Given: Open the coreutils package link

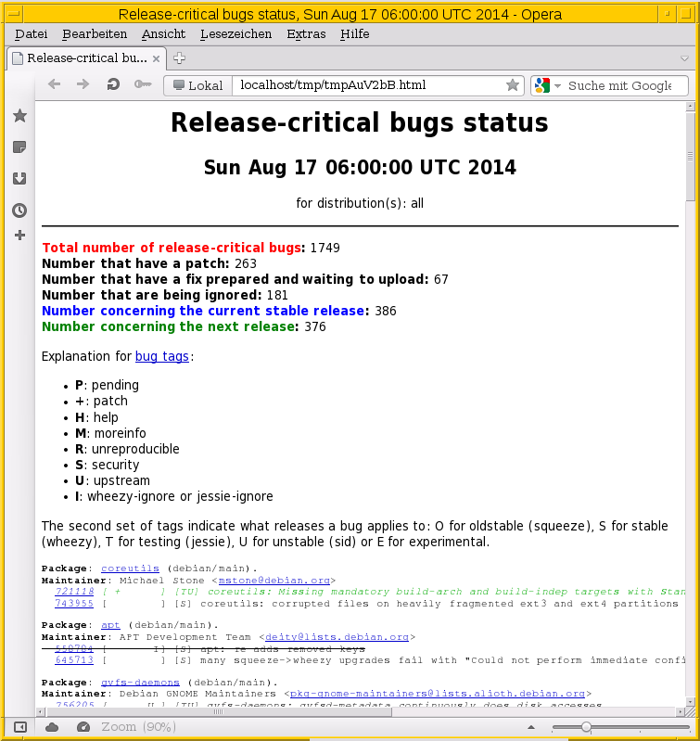Looking at the screenshot, I should pos(130,568).
